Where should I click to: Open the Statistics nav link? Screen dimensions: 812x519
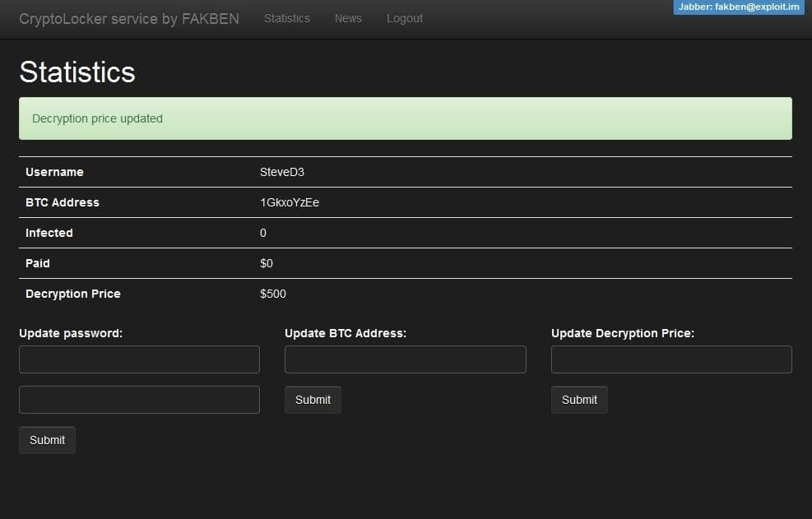[x=286, y=19]
